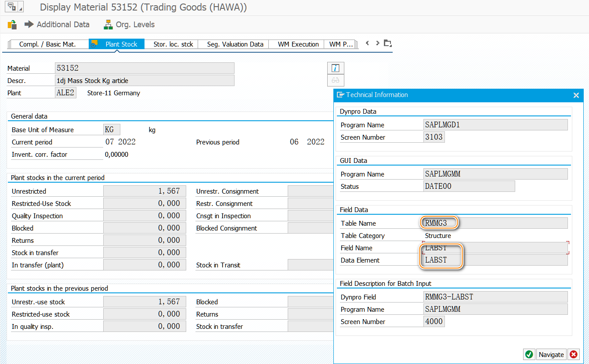
Task: Click current-period Stock in transfer value field
Action: [x=145, y=252]
